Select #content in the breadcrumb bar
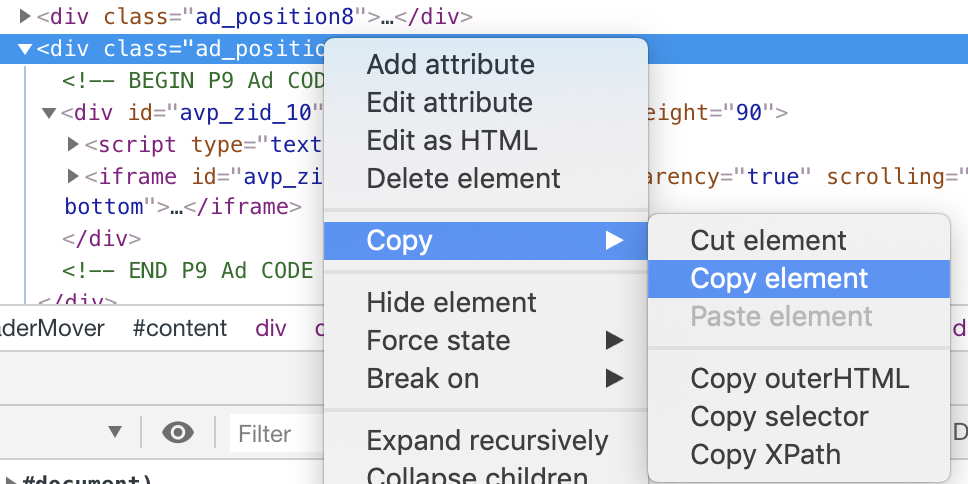The height and width of the screenshot is (484, 968). [x=180, y=328]
